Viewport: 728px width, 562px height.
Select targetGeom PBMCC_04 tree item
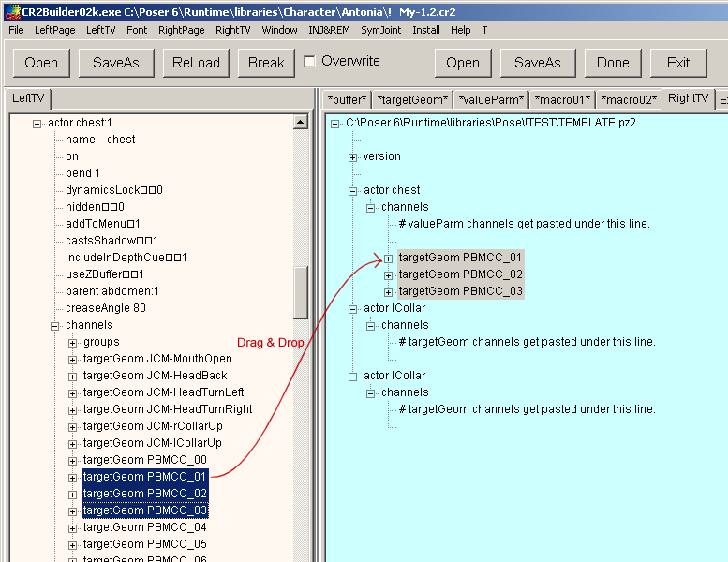coord(145,527)
